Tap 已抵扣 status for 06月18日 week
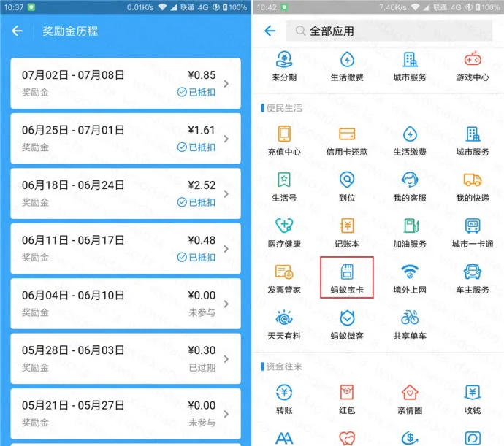 point(196,202)
